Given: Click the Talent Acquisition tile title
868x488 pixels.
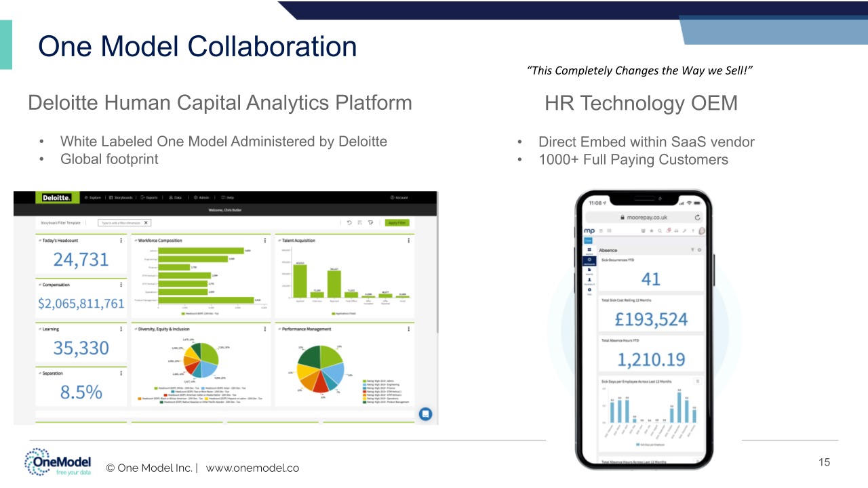Looking at the screenshot, I should pyautogui.click(x=298, y=241).
